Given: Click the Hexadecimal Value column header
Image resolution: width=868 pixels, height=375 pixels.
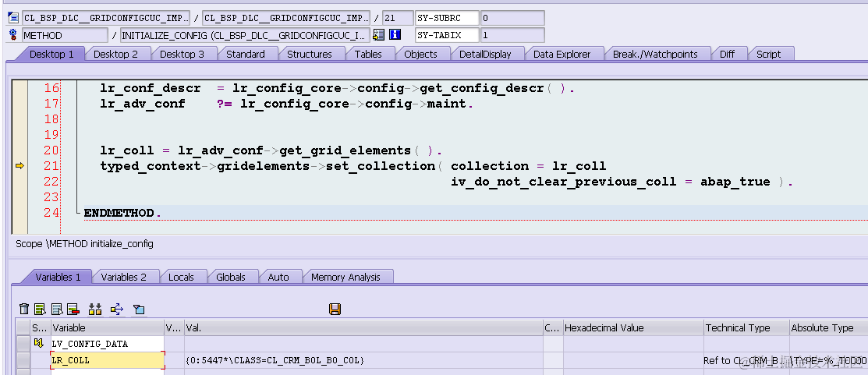Looking at the screenshot, I should [x=633, y=327].
